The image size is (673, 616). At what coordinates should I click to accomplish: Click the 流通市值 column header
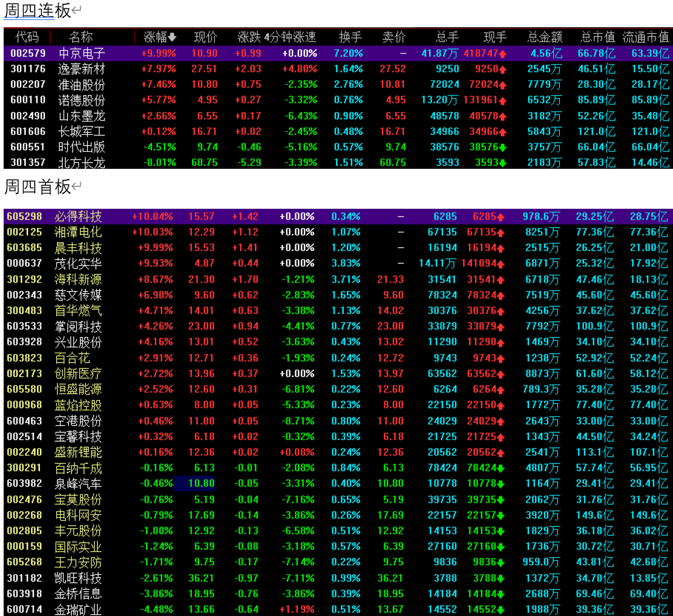point(646,38)
